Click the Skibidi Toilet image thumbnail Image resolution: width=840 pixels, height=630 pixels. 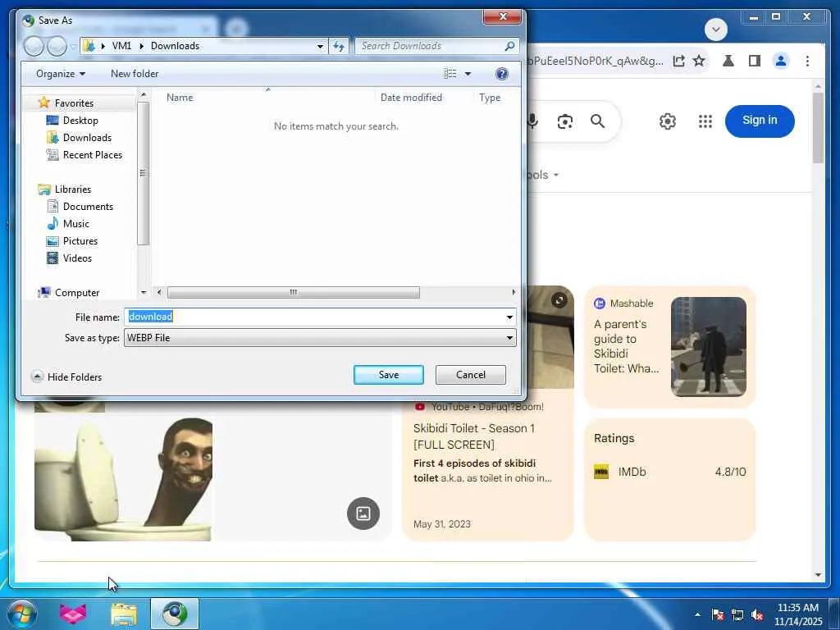pos(123,479)
